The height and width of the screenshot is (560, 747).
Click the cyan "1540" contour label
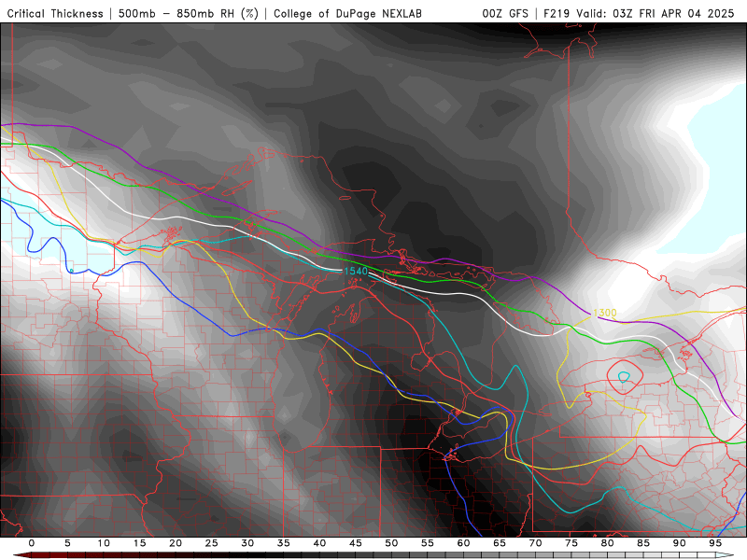[x=356, y=271]
